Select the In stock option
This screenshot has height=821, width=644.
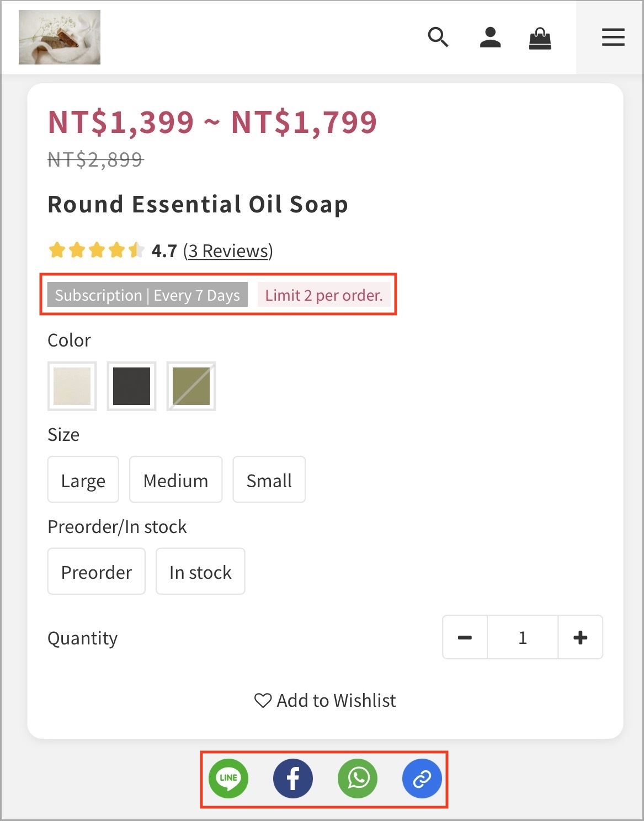pos(200,571)
